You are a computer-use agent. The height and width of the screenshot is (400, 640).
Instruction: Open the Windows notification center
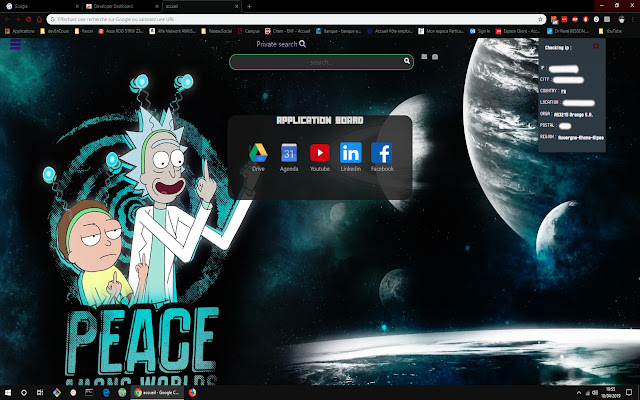coord(629,393)
